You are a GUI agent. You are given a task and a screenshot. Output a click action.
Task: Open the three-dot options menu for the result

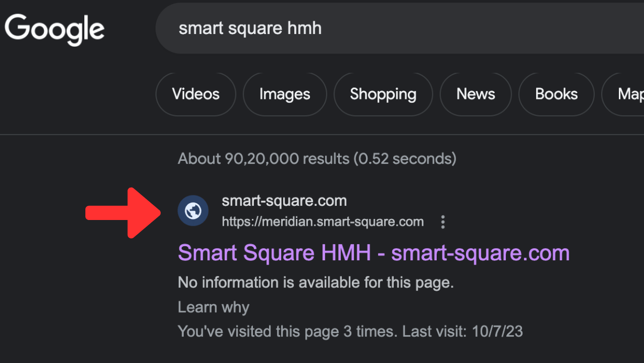coord(442,222)
